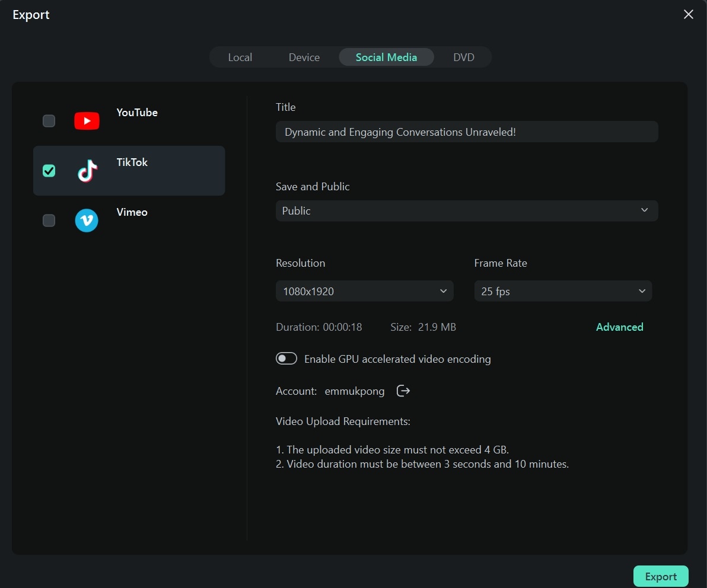Click the 4 GB size requirement line

point(392,450)
